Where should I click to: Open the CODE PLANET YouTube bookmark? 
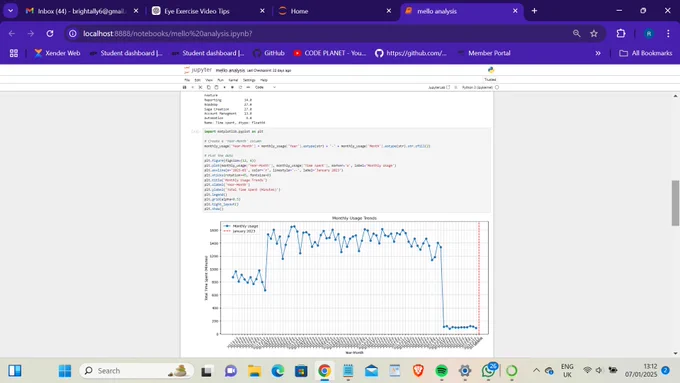point(330,53)
